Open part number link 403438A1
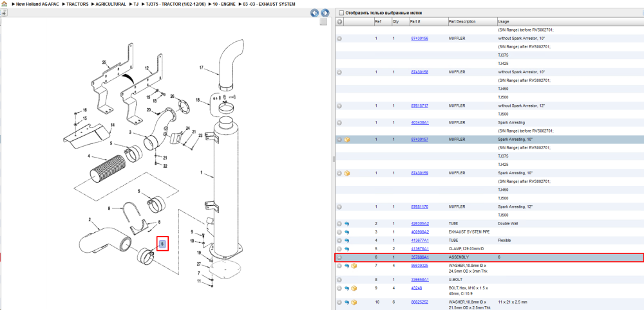The image size is (644, 310). [x=420, y=123]
